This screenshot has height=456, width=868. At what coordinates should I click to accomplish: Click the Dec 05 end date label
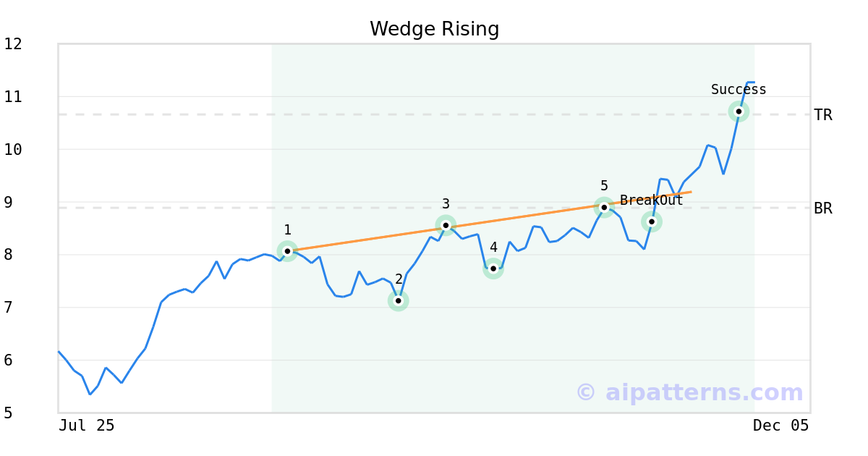780,426
